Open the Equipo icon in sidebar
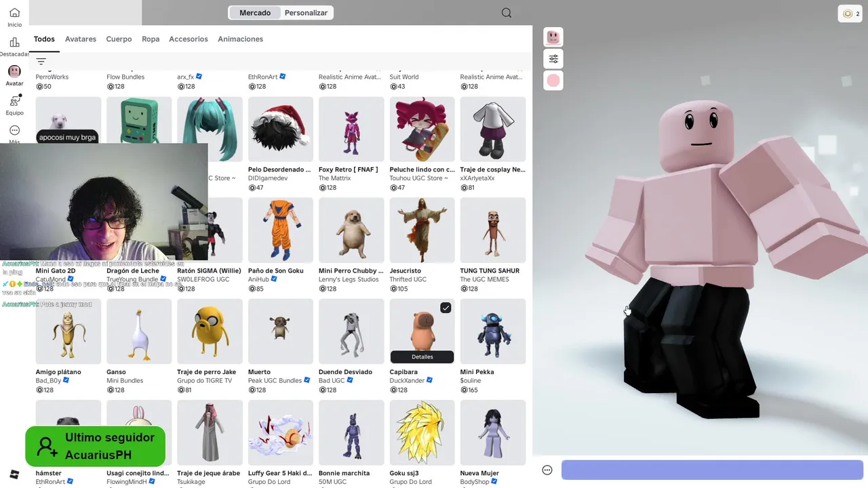This screenshot has height=488, width=868. (14, 101)
